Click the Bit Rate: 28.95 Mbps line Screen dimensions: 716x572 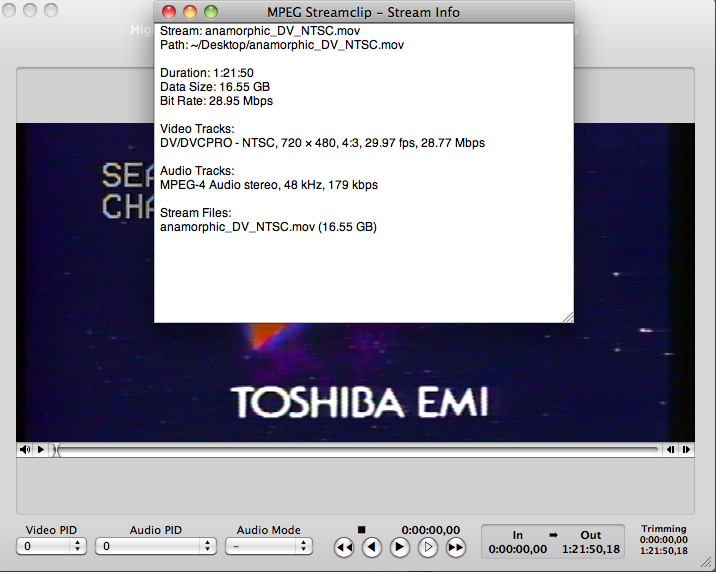pos(216,101)
